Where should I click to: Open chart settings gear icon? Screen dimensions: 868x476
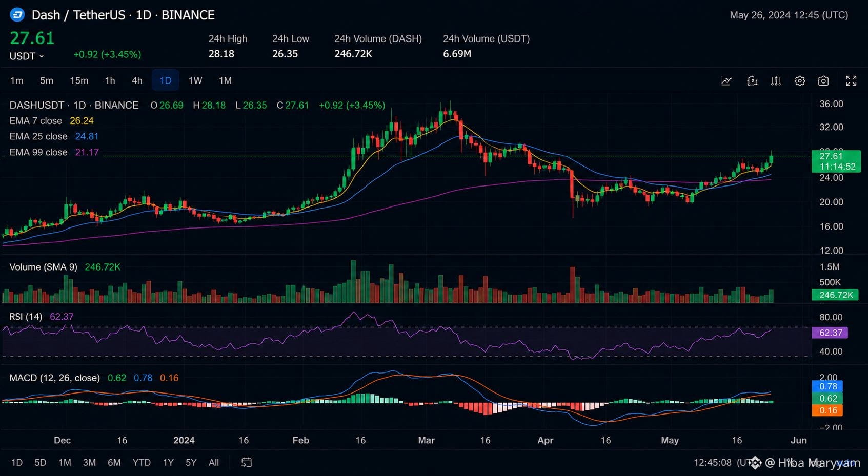pos(800,81)
